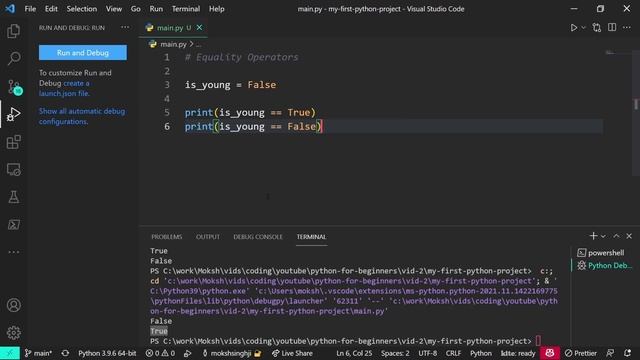Close the bottom panel
The image size is (640, 360).
click(x=629, y=236)
